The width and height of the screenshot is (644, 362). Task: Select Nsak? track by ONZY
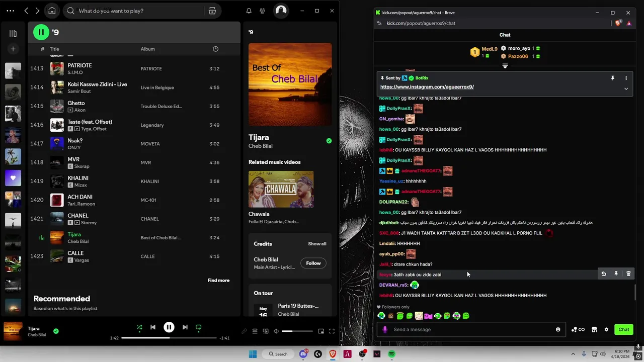(134, 144)
